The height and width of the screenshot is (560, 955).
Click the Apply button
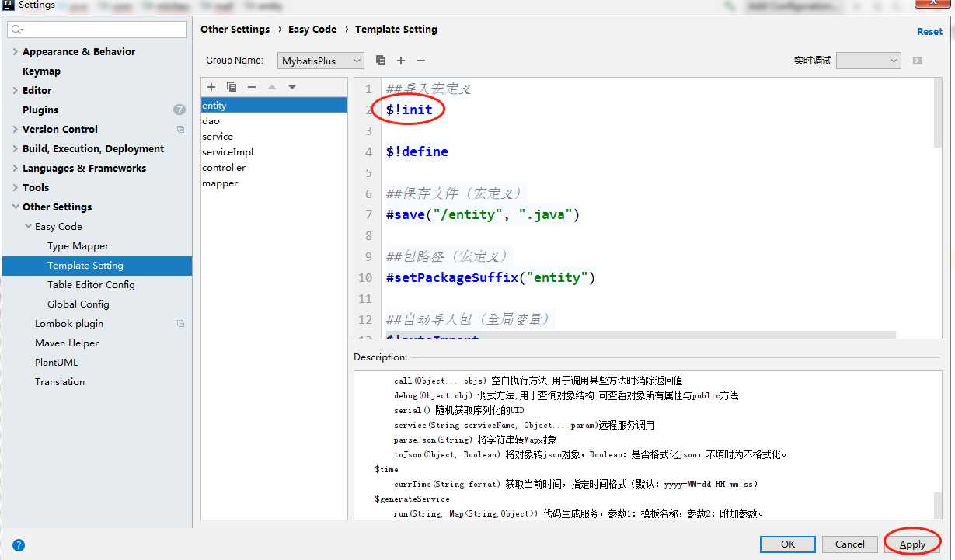(x=912, y=544)
